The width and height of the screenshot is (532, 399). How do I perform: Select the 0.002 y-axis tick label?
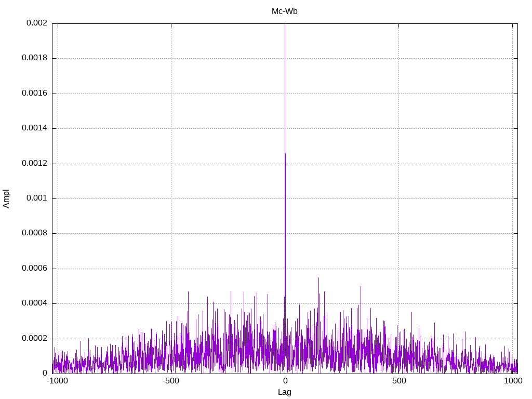coord(36,23)
